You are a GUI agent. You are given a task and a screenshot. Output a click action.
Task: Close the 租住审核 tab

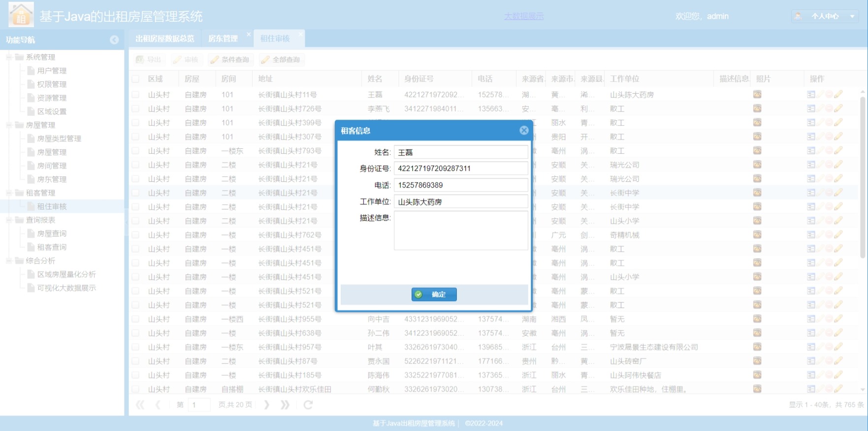301,34
